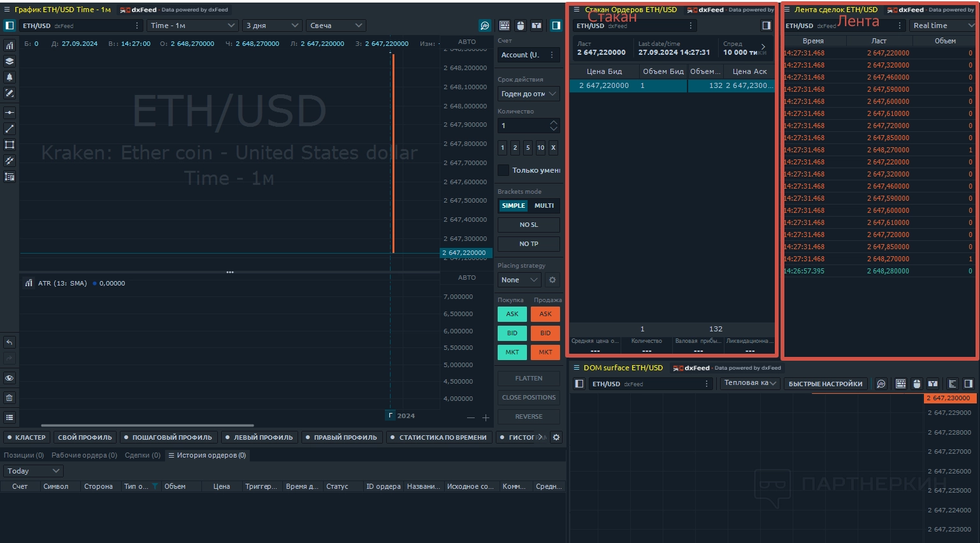980x543 pixels.
Task: Switch Brackets mode to MULTI
Action: coord(544,206)
